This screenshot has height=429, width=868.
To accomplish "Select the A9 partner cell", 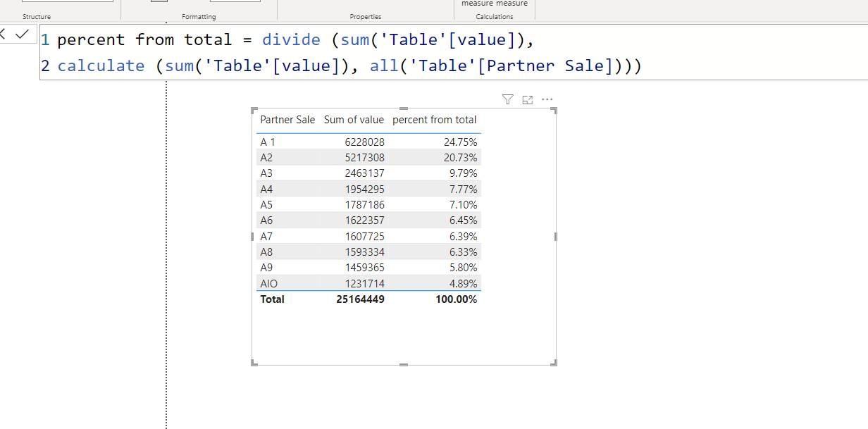I will pyautogui.click(x=266, y=268).
